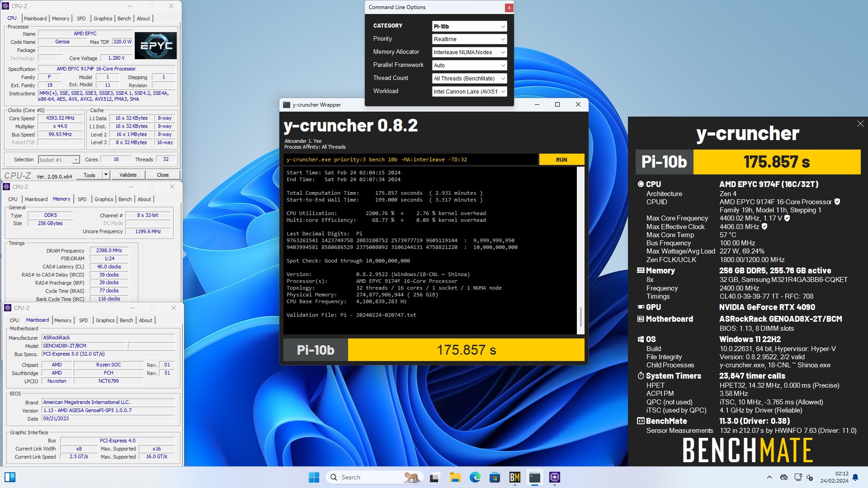This screenshot has width=868, height=488.
Task: Click the GENOAD8X-2T/BCM model field
Action: [x=84, y=346]
